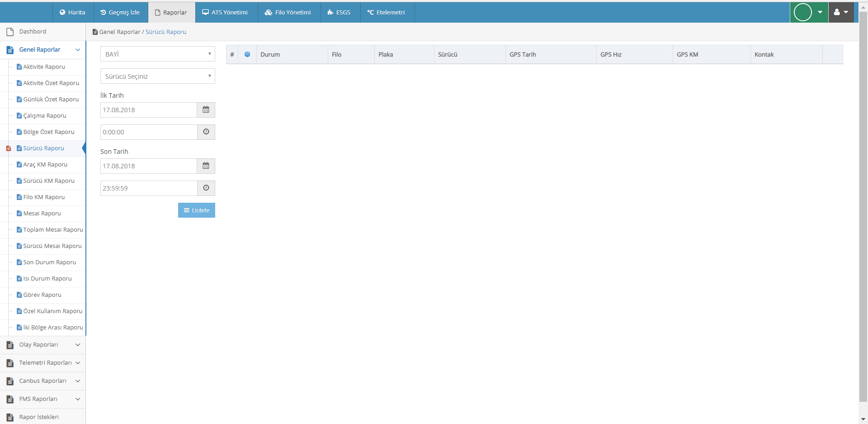Image resolution: width=868 pixels, height=424 pixels.
Task: Click the Olay Raporları document icon
Action: tap(10, 345)
